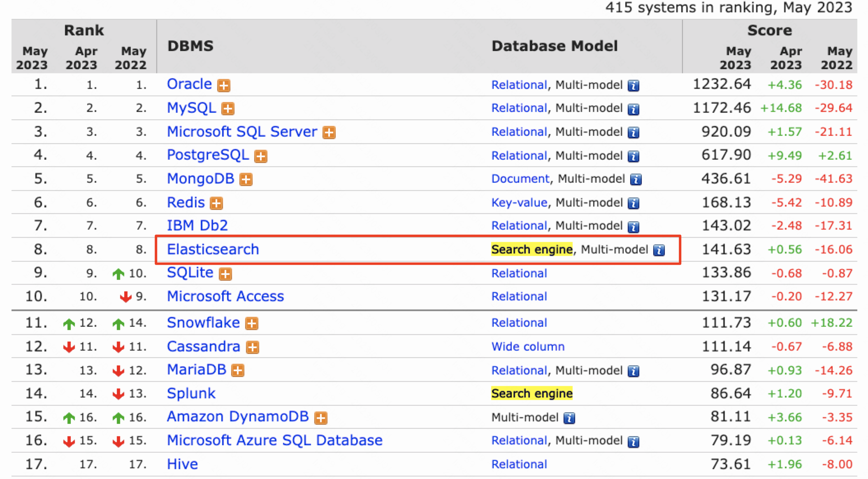Click the MySQL score 1172.46
The height and width of the screenshot is (479, 868).
point(722,108)
